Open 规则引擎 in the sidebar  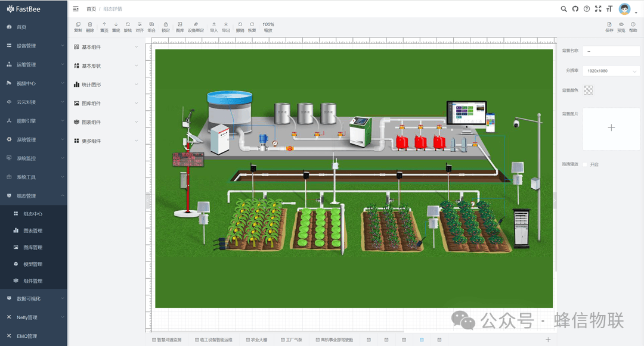click(33, 121)
